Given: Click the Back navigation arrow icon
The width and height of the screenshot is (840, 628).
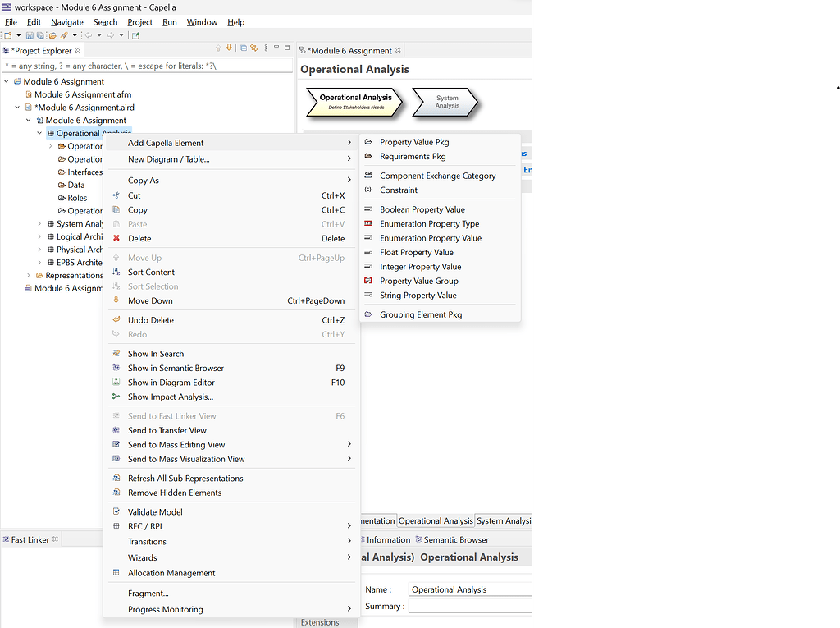Looking at the screenshot, I should 89,35.
